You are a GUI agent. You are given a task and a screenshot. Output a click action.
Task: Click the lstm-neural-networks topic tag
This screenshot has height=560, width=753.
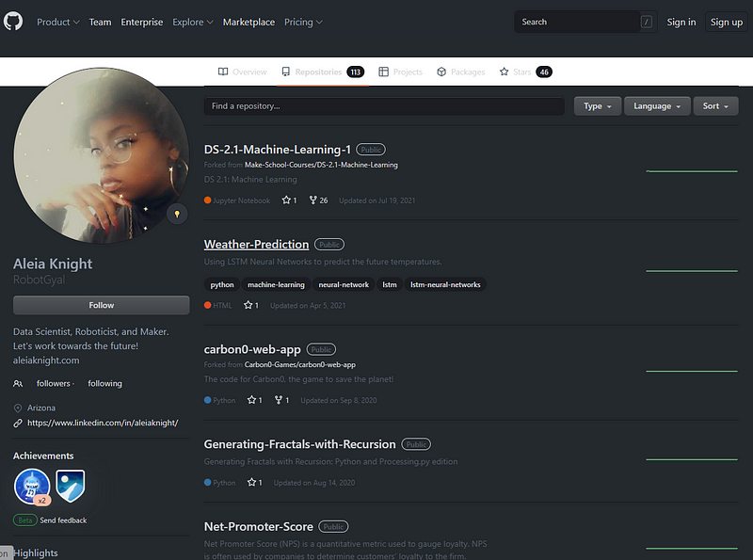445,284
